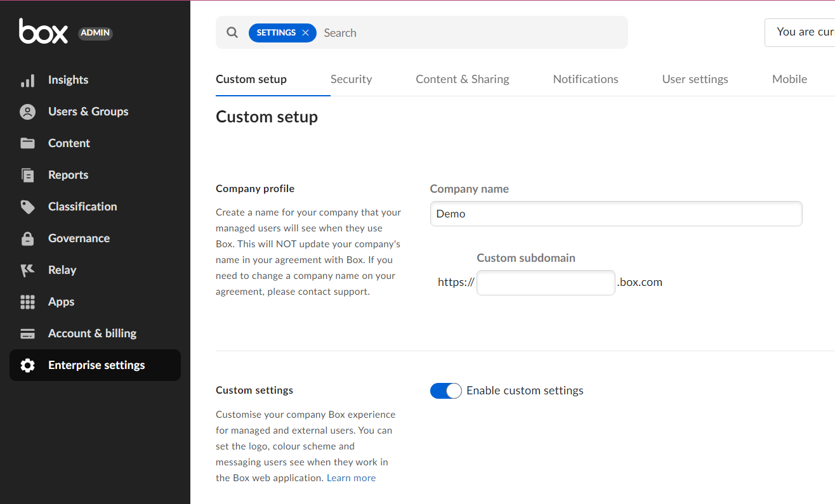
Task: Open the Governance section
Action: pos(95,238)
